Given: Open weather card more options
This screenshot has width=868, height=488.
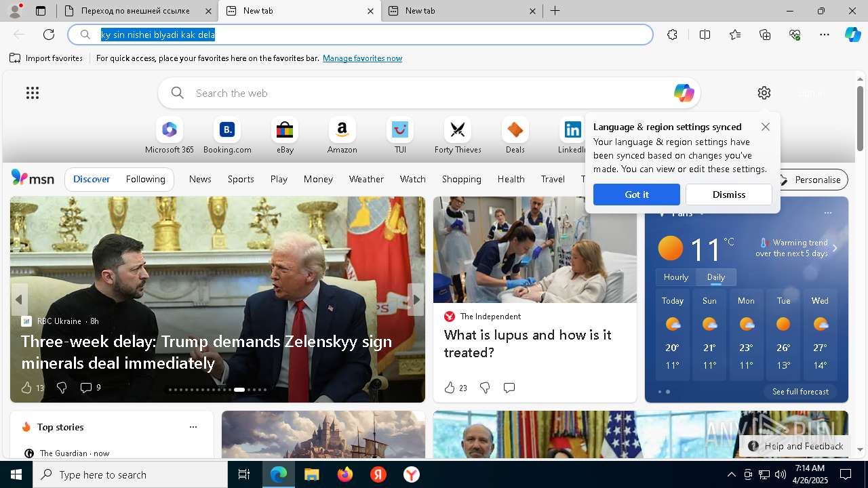Looking at the screenshot, I should click(827, 213).
